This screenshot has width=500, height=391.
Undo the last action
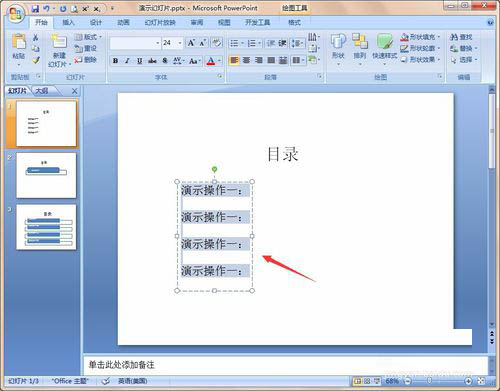[47, 9]
